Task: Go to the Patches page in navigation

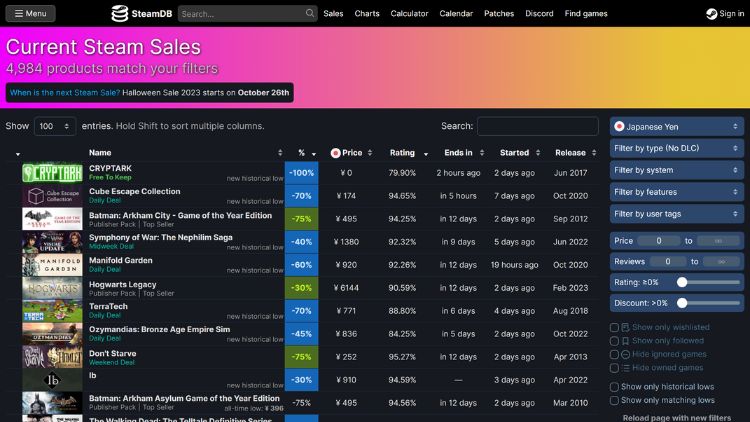Action: coord(499,14)
